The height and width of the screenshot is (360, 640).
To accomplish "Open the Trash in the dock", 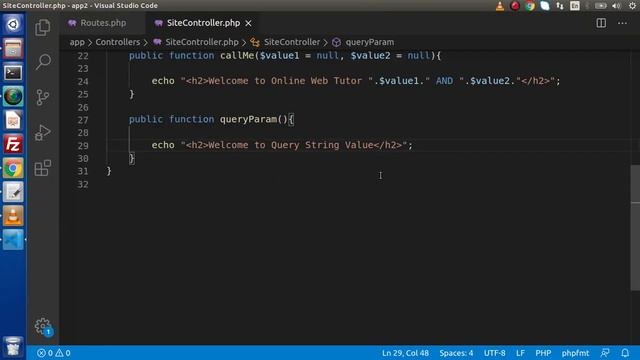I will [x=13, y=346].
